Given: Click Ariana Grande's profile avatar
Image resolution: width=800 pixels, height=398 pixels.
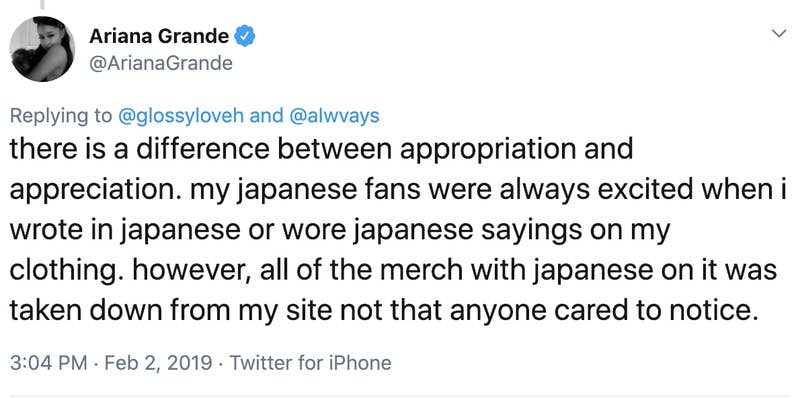Looking at the screenshot, I should point(42,49).
